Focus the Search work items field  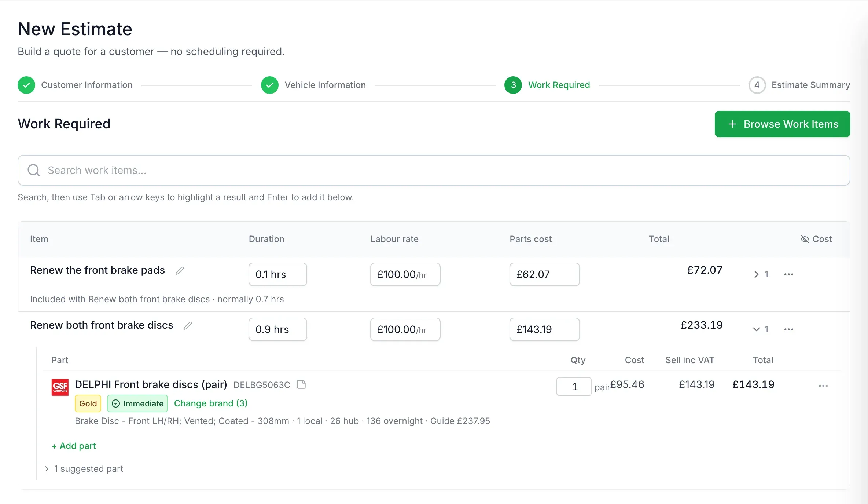tap(434, 170)
